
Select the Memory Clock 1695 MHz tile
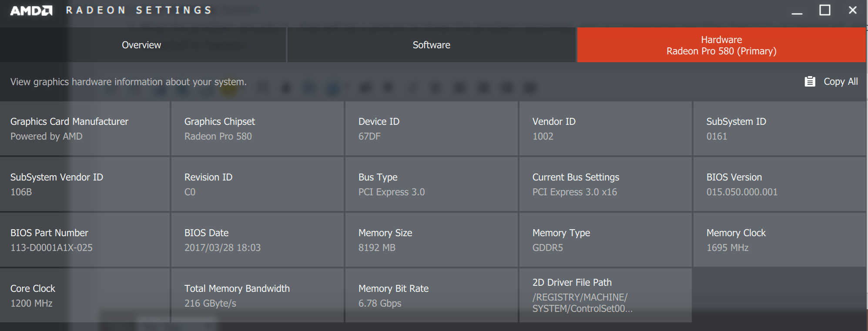coord(779,240)
